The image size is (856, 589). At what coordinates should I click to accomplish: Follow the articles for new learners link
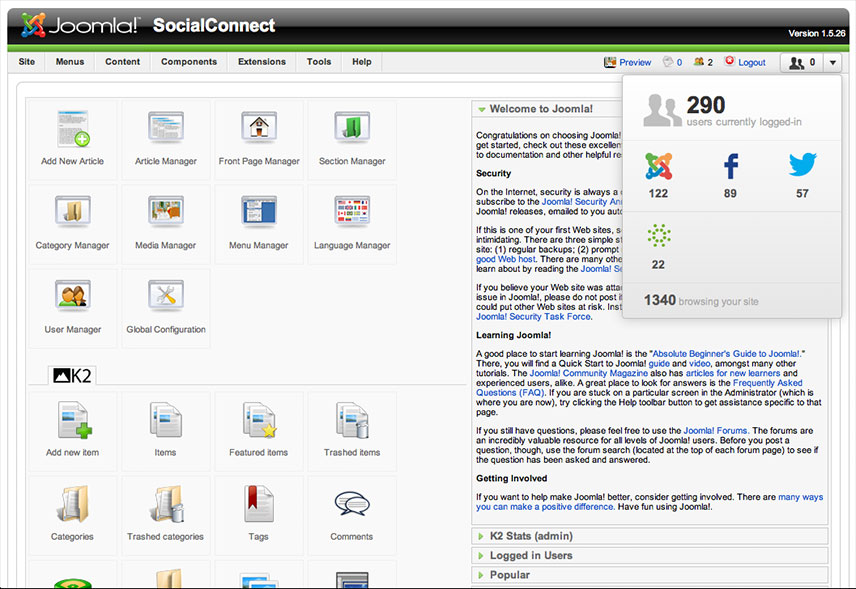(x=733, y=373)
